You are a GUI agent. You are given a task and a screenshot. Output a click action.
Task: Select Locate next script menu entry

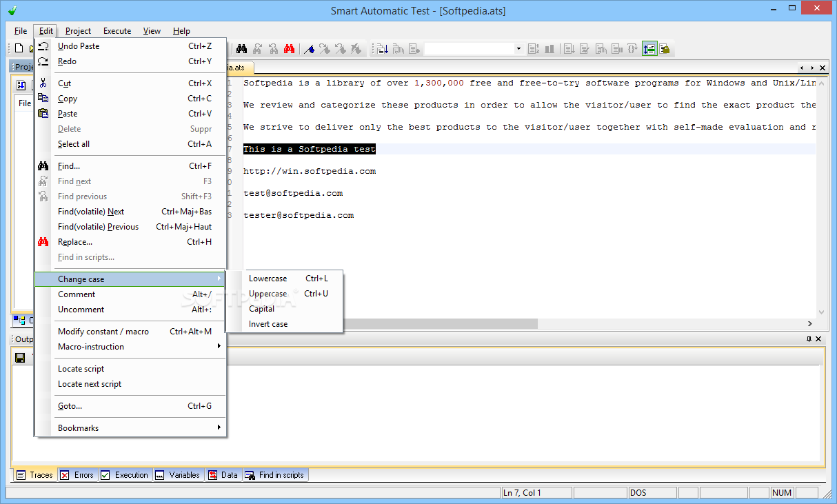131,384
